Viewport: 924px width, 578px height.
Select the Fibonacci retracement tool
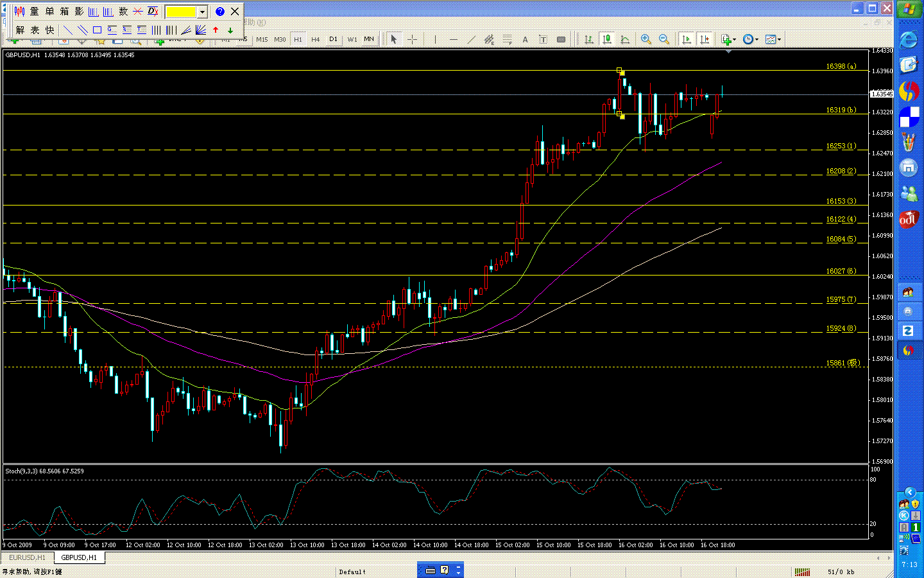point(507,39)
